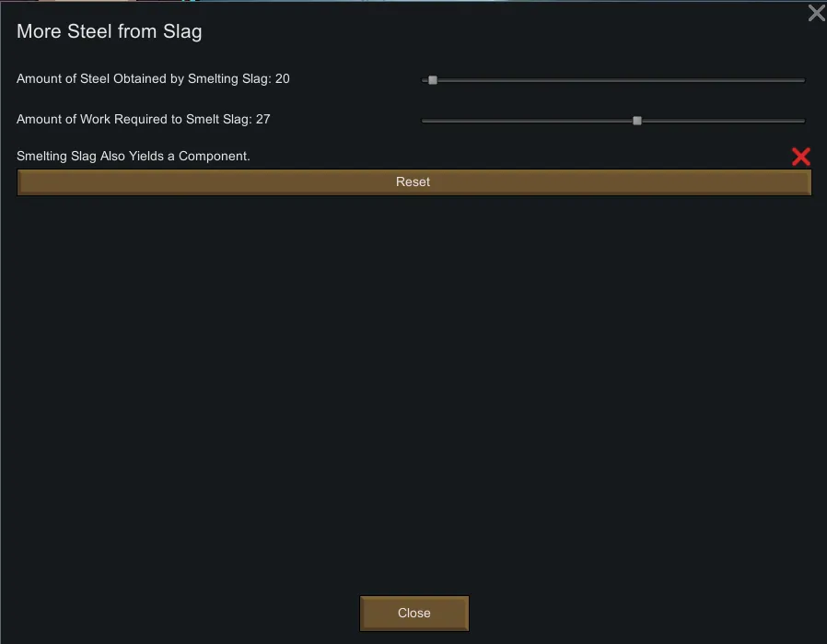Screen dimensions: 827x644
Task: Close the mod settings window with the top-right X
Action: coord(816,13)
